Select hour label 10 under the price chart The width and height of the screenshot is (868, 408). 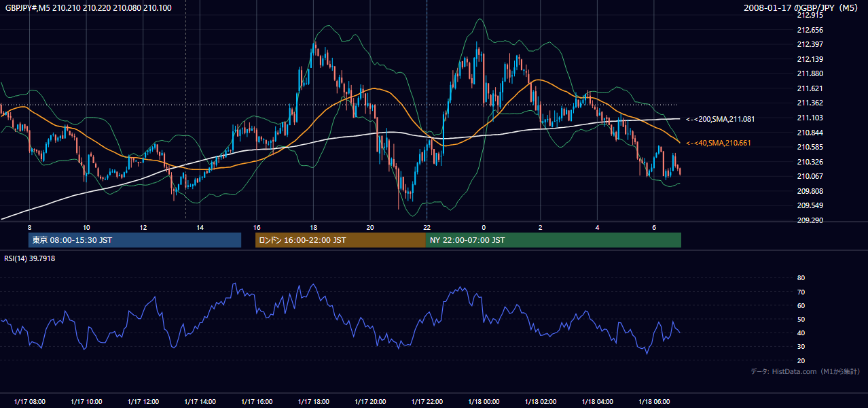point(86,227)
